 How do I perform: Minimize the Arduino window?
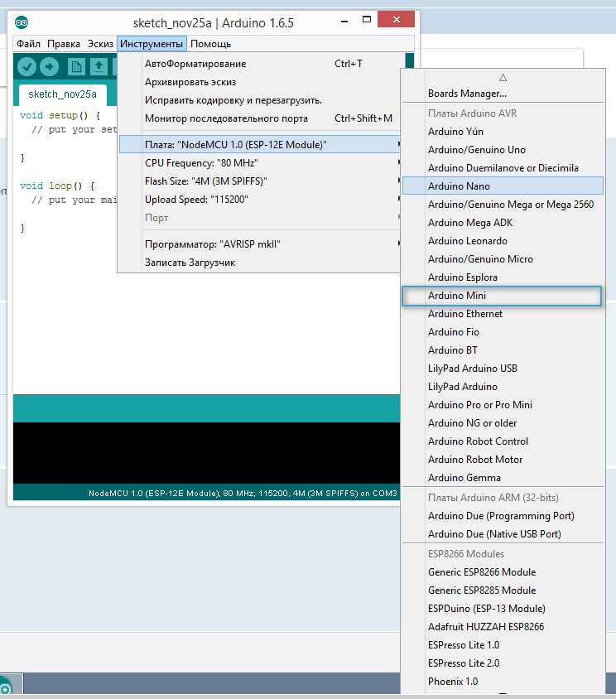point(344,21)
